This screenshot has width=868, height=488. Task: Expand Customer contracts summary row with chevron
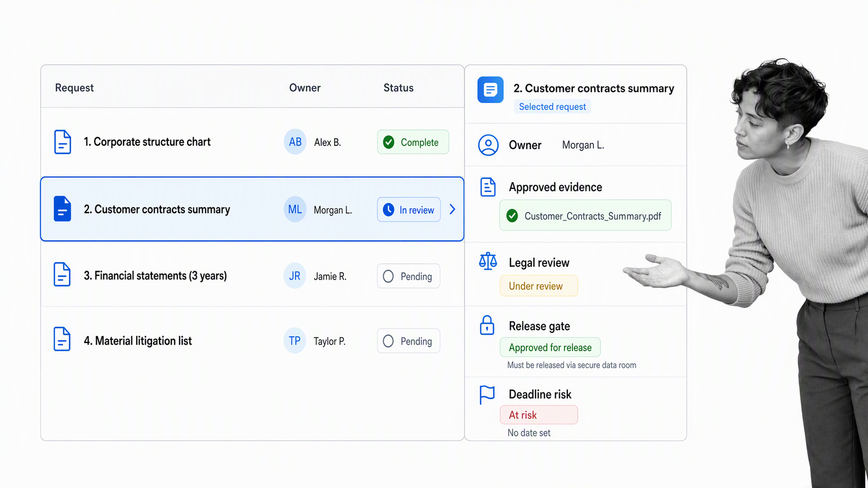click(452, 209)
